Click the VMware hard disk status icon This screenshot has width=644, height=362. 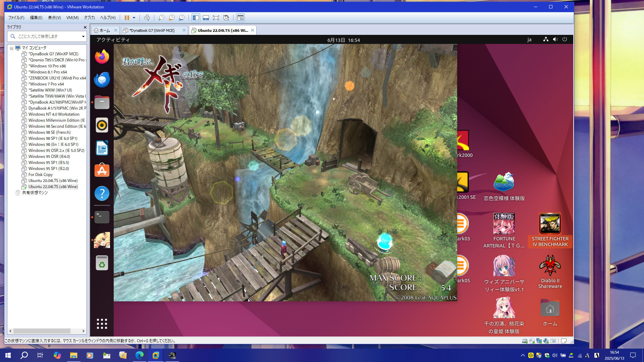coord(525,341)
